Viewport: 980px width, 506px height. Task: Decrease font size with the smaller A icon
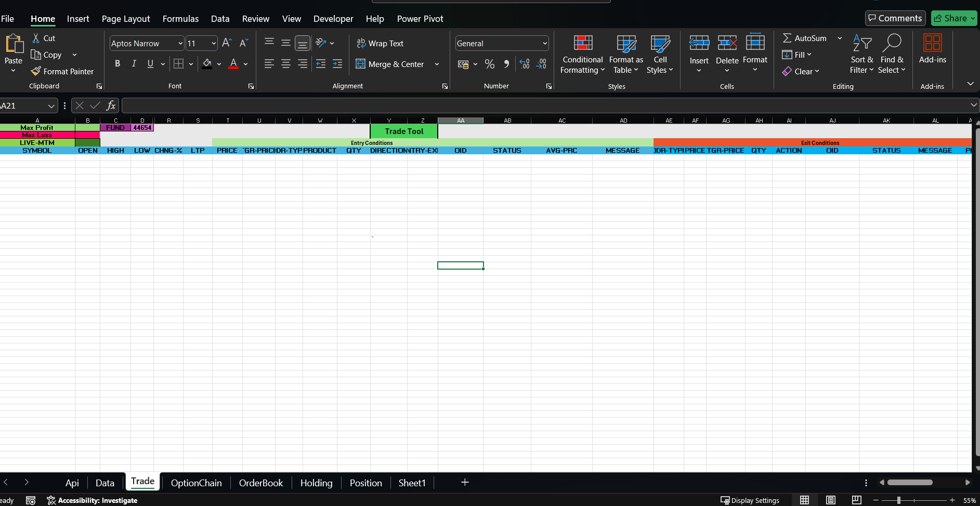[x=243, y=43]
